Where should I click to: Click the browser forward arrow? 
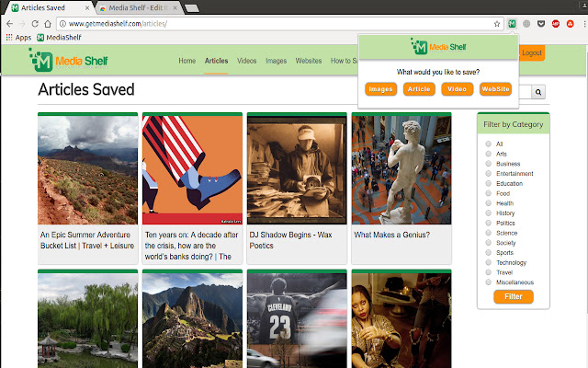pos(22,24)
